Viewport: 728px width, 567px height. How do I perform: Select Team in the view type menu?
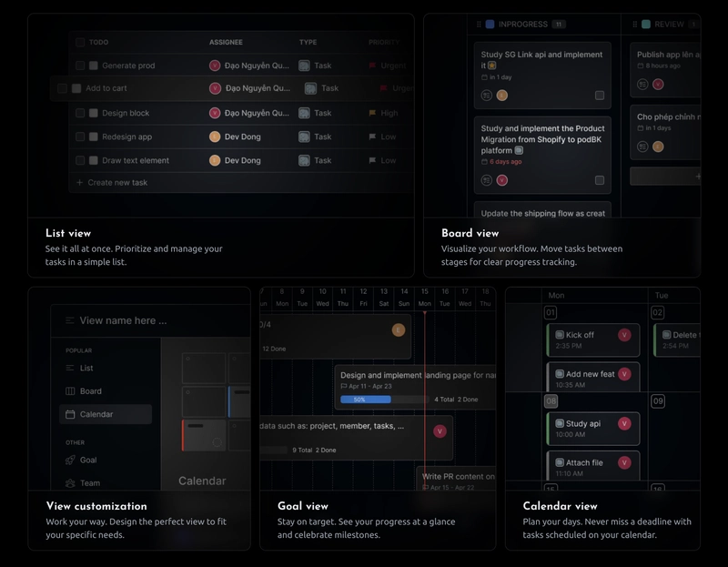point(106,483)
